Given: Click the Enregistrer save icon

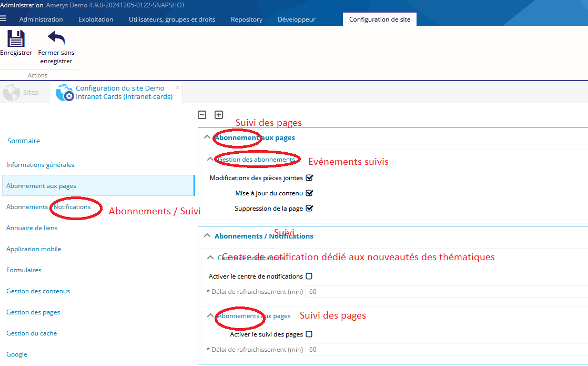Looking at the screenshot, I should pos(16,39).
